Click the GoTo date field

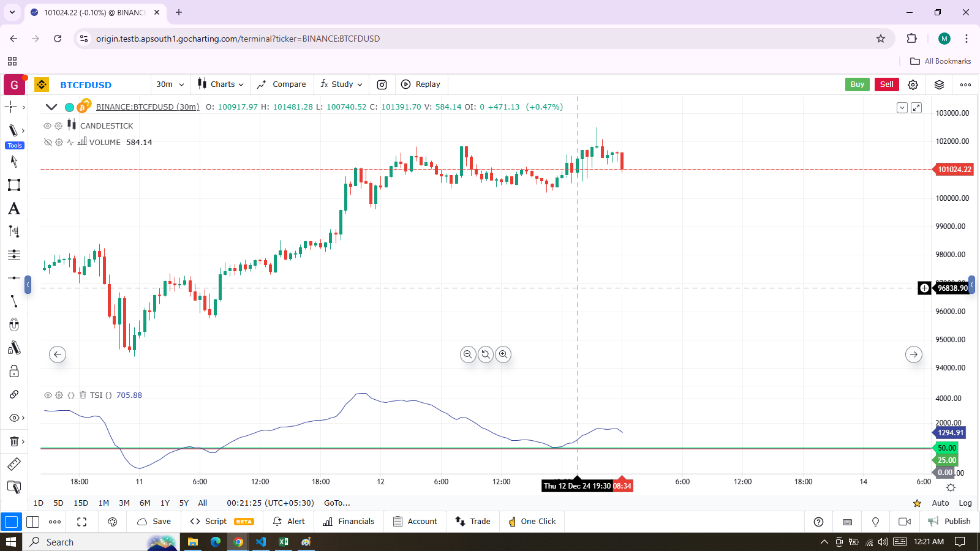pos(337,503)
